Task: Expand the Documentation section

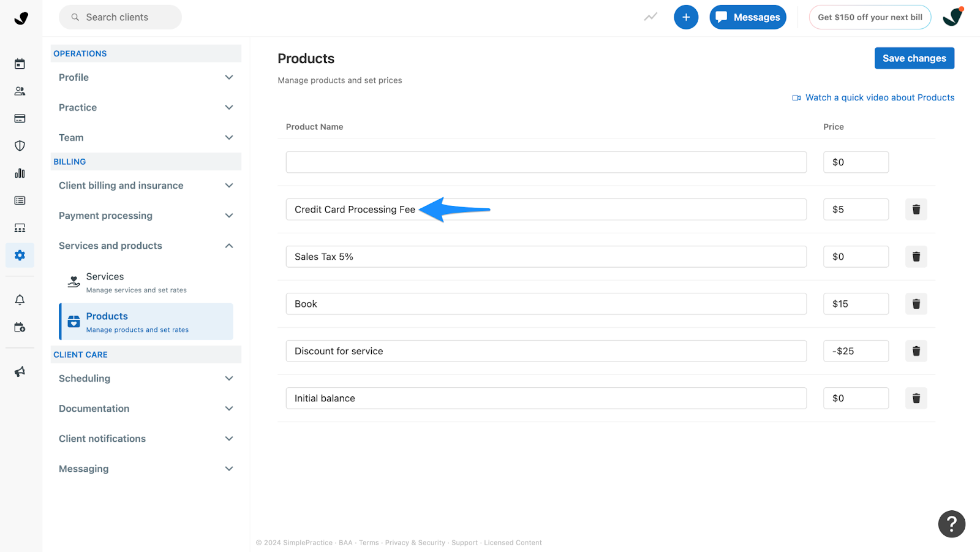Action: [x=146, y=409]
